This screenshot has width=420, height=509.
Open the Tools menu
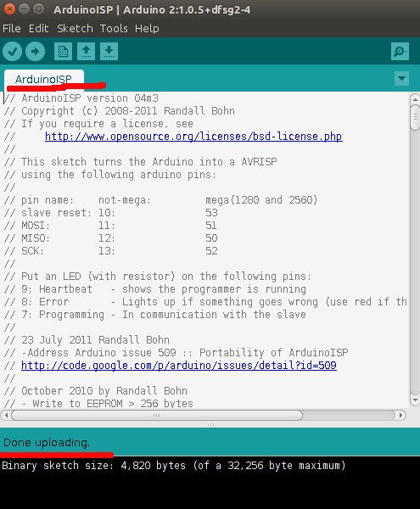click(114, 29)
